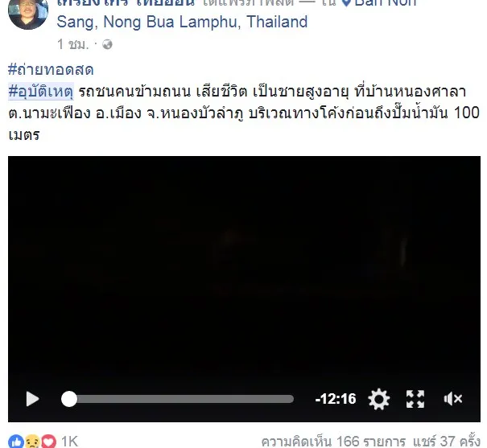Click the poster's name link
Viewport: 487px width, 448px height.
pos(126,3)
